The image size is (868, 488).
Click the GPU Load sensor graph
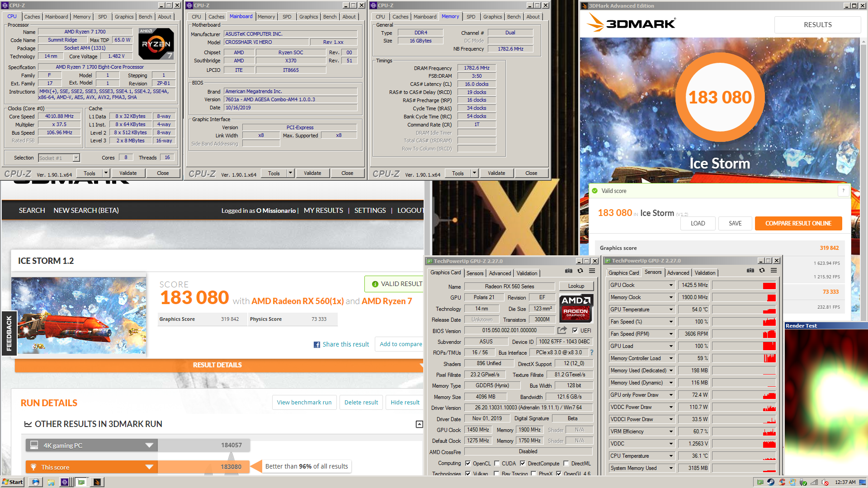pos(744,346)
